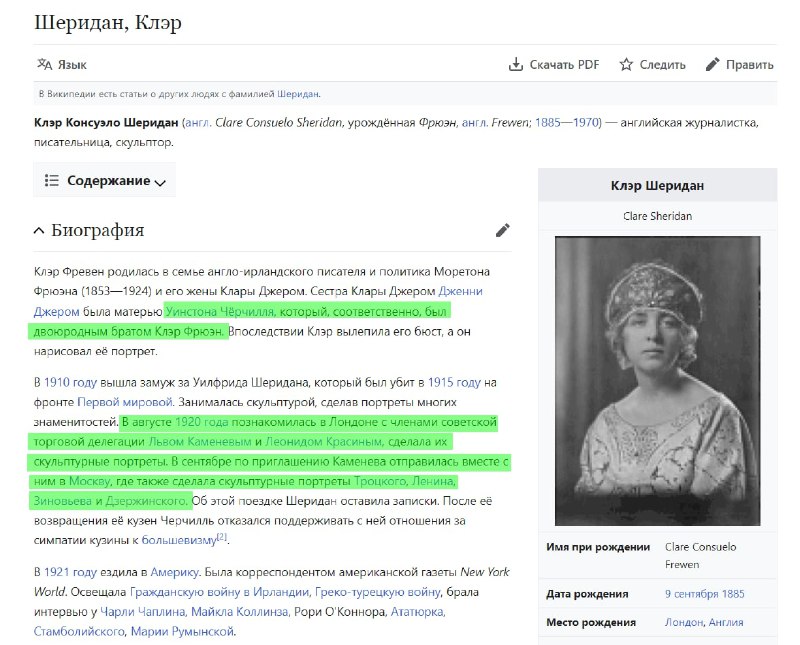Open the Уинстона Чёрчилля link
Screen dimensions: 800x645
point(220,311)
